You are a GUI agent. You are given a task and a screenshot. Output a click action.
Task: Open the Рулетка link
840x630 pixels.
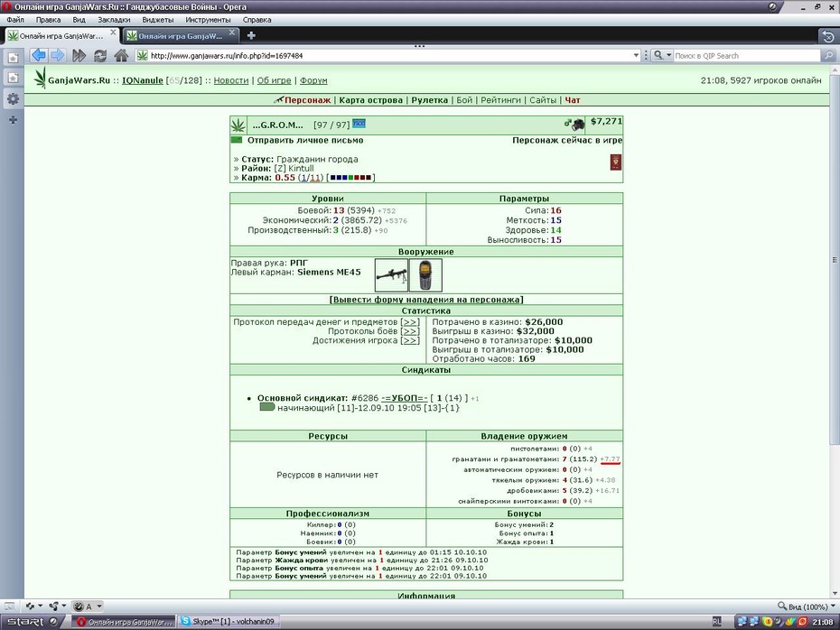click(x=429, y=100)
